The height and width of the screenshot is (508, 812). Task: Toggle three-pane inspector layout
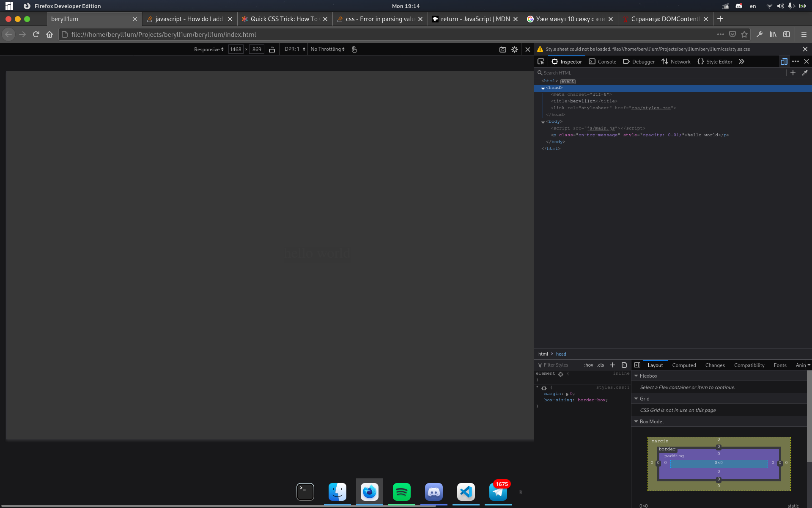pos(637,365)
